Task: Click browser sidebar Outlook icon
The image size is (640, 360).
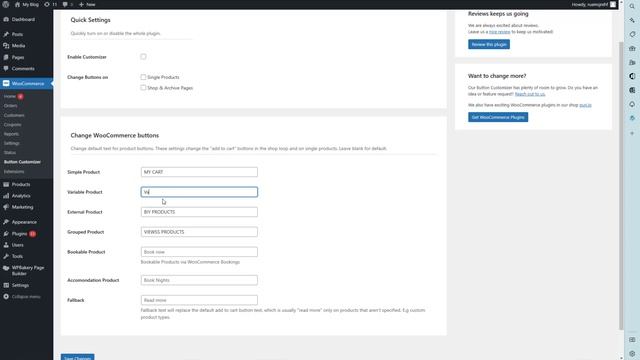Action: pyautogui.click(x=632, y=90)
